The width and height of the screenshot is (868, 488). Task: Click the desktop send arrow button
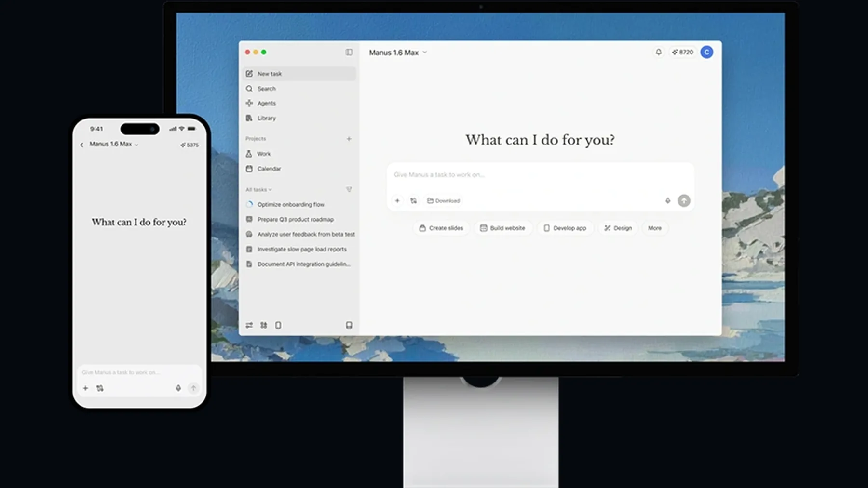684,200
